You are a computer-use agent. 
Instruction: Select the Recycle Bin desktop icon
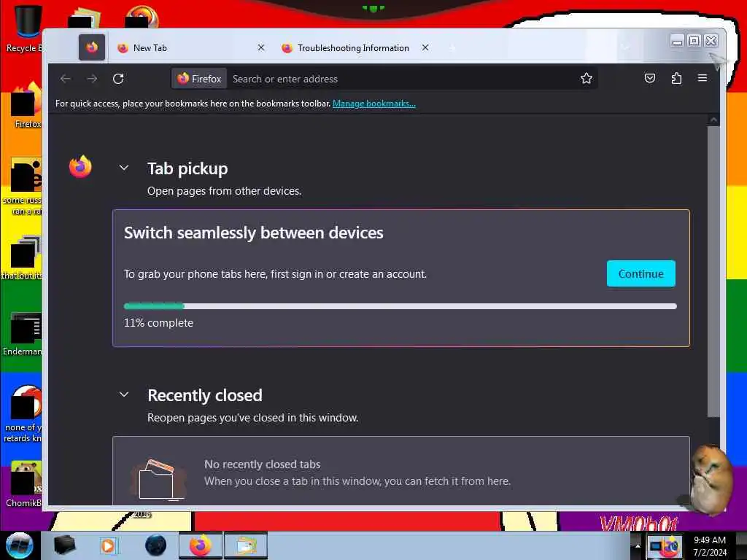pyautogui.click(x=26, y=29)
